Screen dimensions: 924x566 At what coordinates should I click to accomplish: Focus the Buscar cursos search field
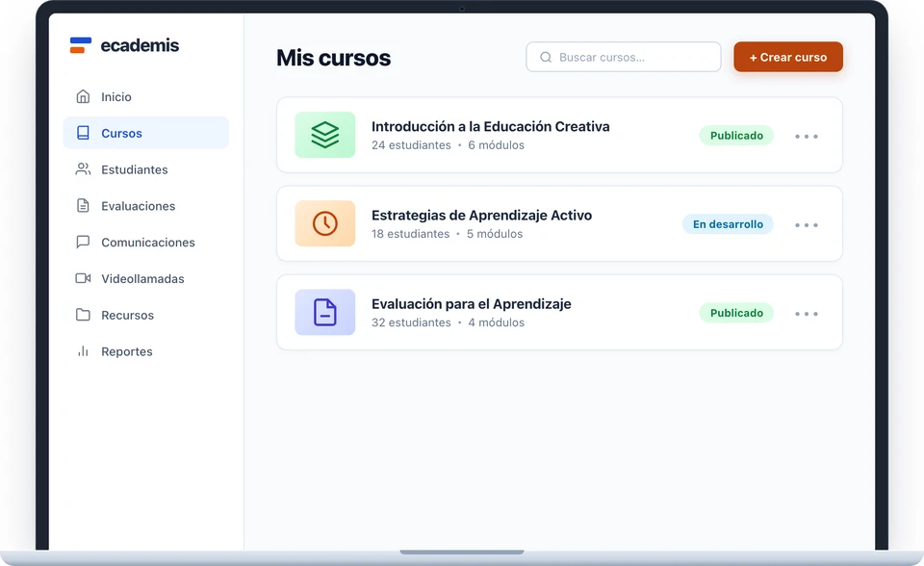click(x=624, y=57)
